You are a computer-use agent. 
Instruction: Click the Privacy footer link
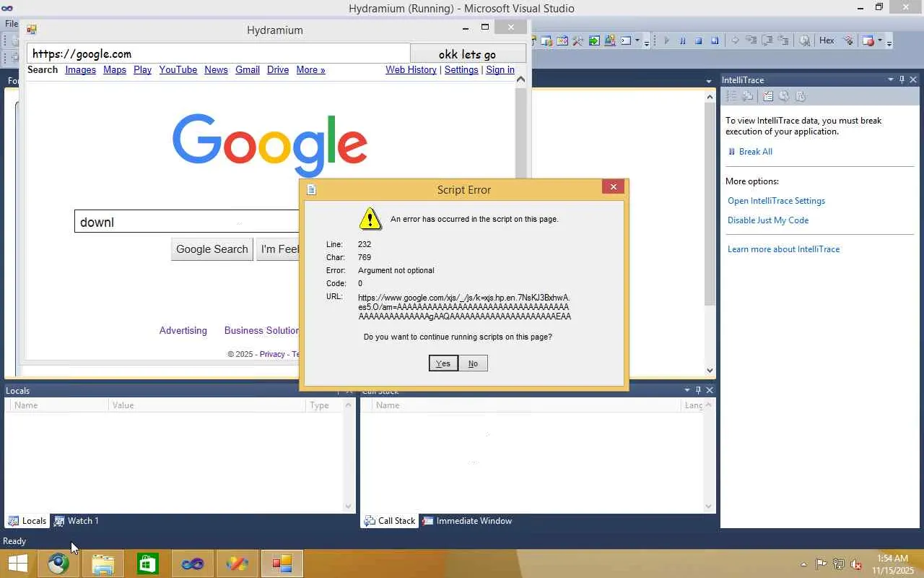pyautogui.click(x=272, y=354)
